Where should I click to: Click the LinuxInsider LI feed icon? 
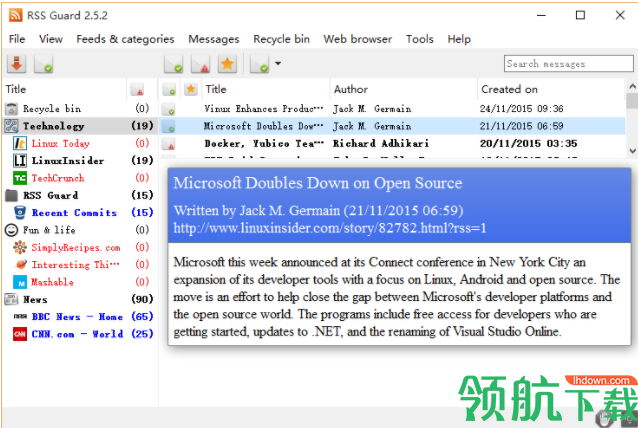[20, 161]
